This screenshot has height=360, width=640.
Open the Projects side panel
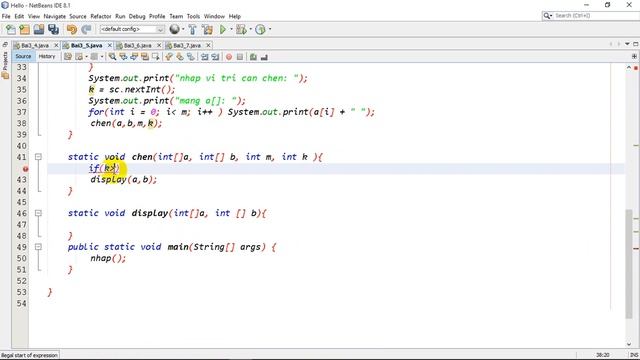coord(5,64)
